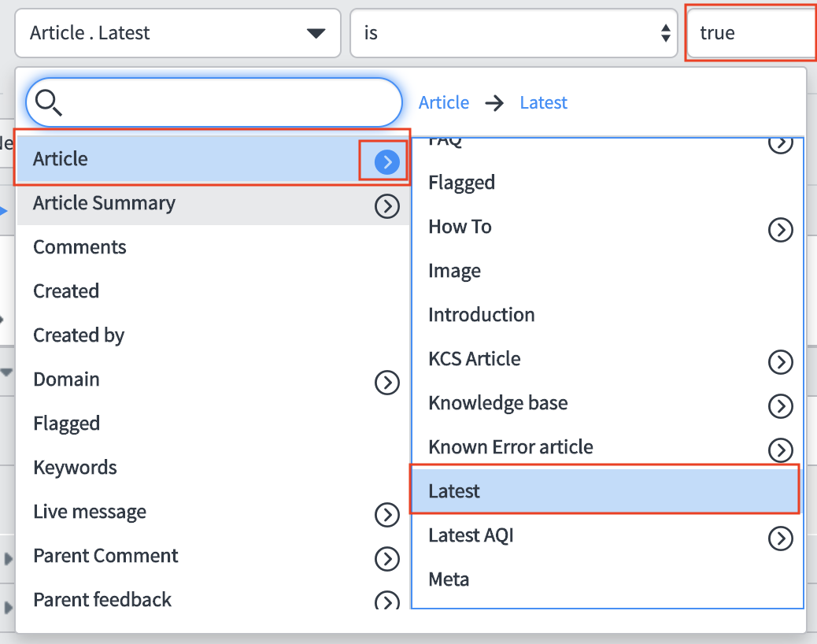
Task: Select Introduction in the right column
Action: tap(482, 315)
